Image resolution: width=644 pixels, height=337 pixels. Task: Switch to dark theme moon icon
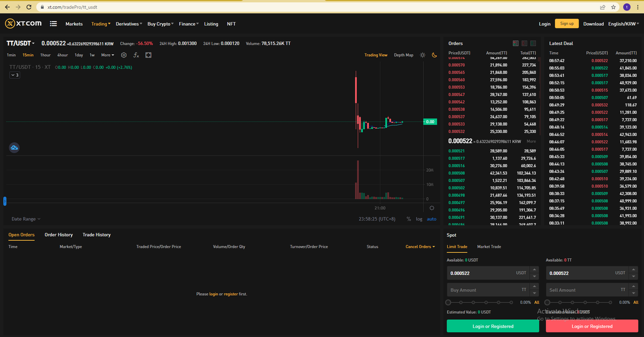coord(435,55)
